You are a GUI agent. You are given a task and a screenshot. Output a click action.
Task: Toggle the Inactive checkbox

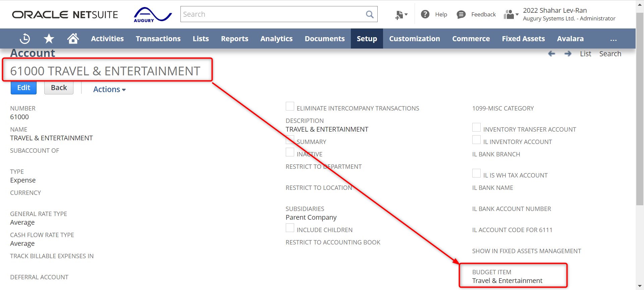(x=290, y=152)
